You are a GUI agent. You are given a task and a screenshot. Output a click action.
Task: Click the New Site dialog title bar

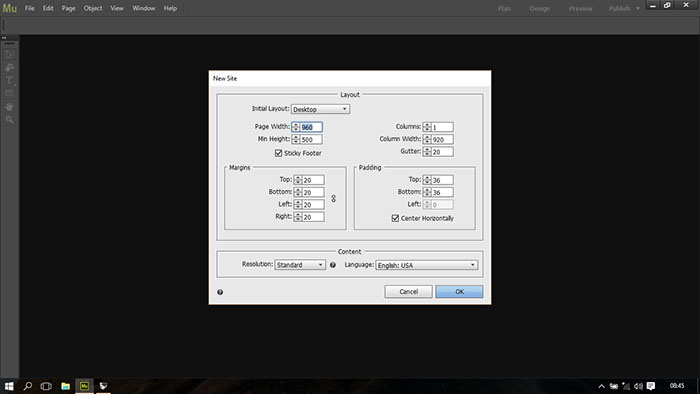[x=350, y=79]
